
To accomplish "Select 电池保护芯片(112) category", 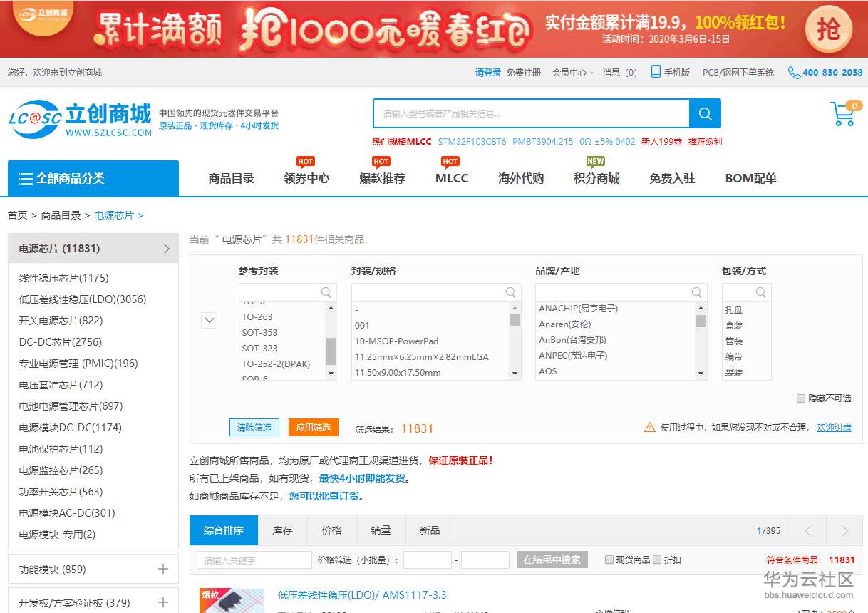I will pos(61,449).
